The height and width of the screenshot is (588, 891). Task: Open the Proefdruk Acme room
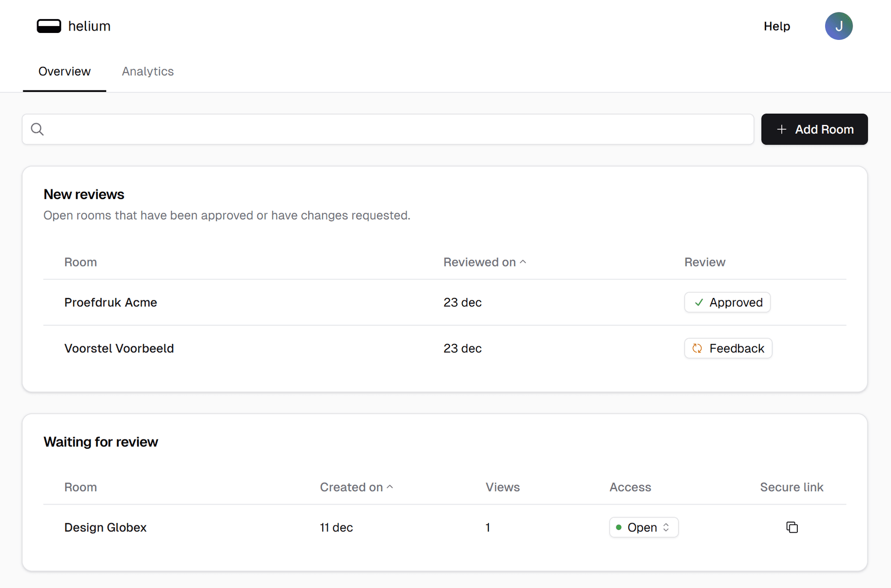pyautogui.click(x=110, y=302)
